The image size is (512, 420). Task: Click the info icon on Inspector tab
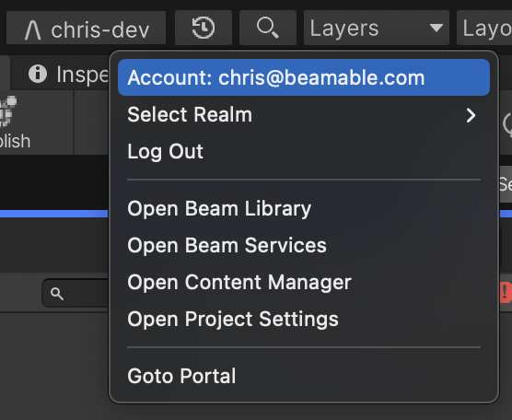point(38,74)
